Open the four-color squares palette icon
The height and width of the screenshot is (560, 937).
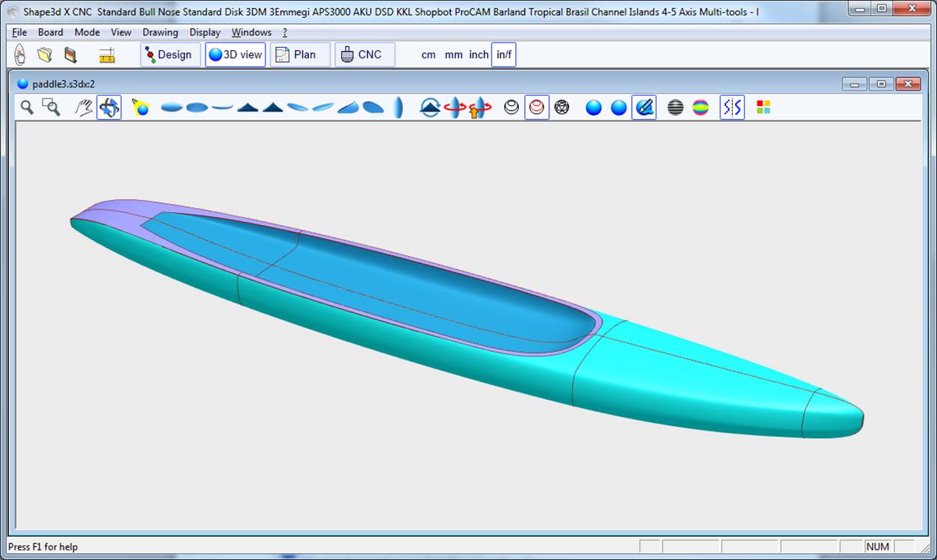763,108
